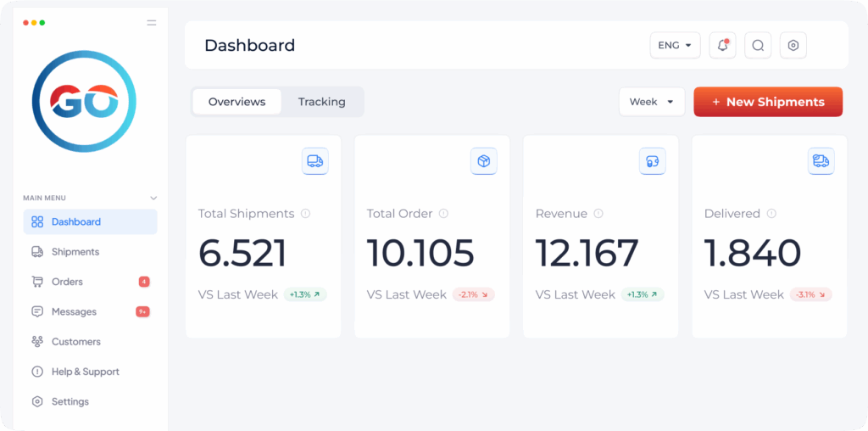
Task: Click the GO logo in sidebar
Action: coord(84,102)
